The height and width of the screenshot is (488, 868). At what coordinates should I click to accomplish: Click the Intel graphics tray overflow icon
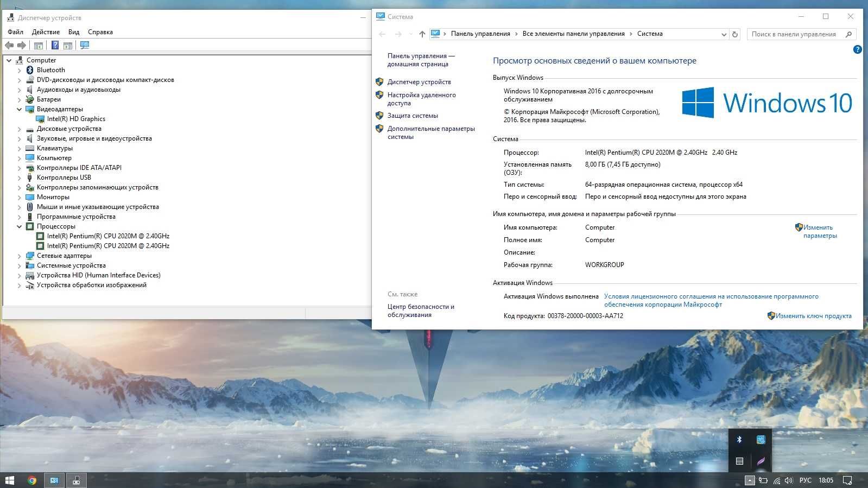pos(761,440)
